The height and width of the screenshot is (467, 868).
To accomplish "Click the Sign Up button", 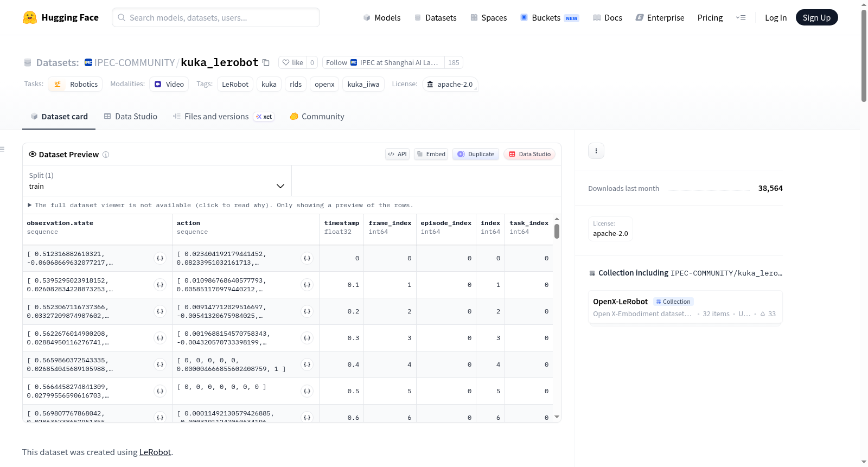I will coord(816,17).
